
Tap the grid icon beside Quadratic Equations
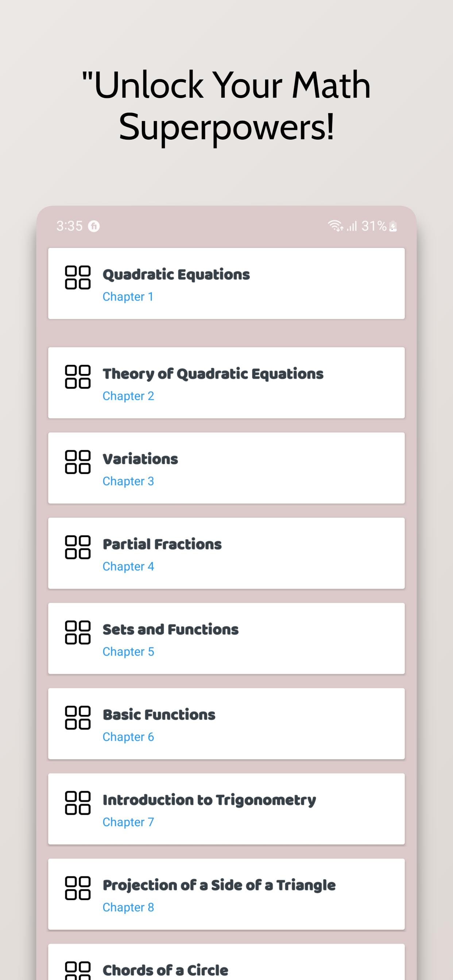(x=78, y=278)
